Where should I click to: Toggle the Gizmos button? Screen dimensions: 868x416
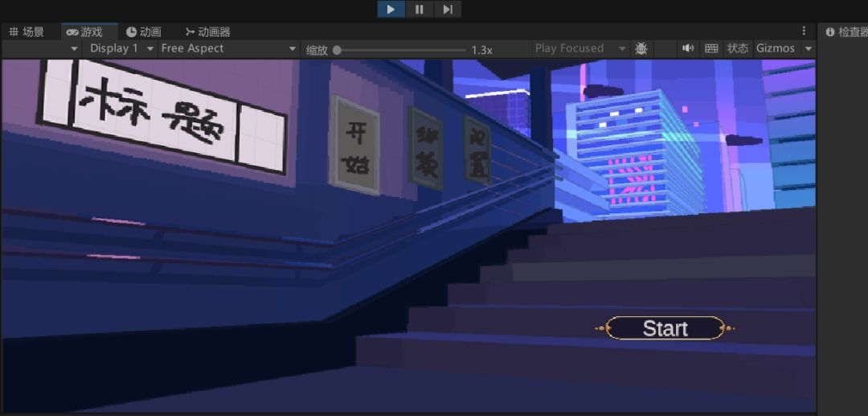point(776,49)
